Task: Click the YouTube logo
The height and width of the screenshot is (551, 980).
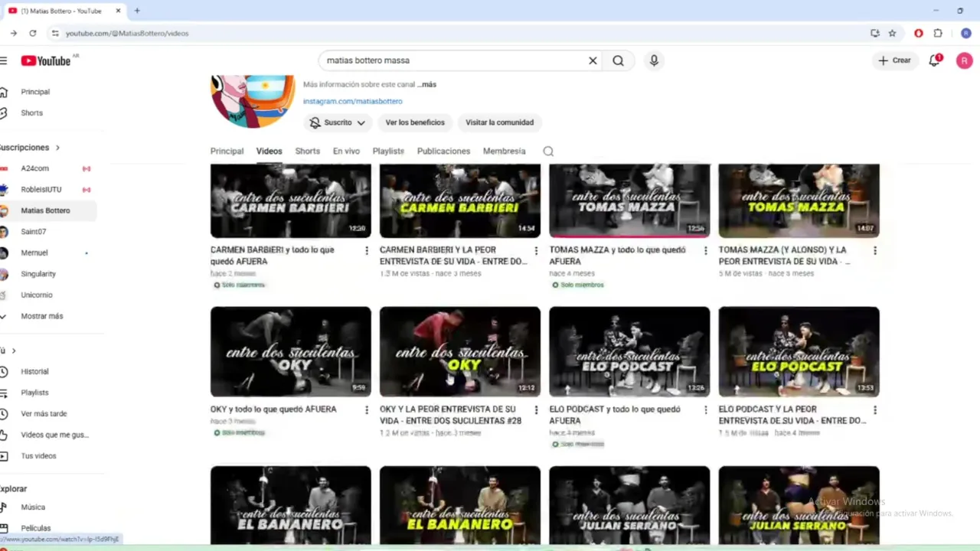Action: (x=46, y=60)
